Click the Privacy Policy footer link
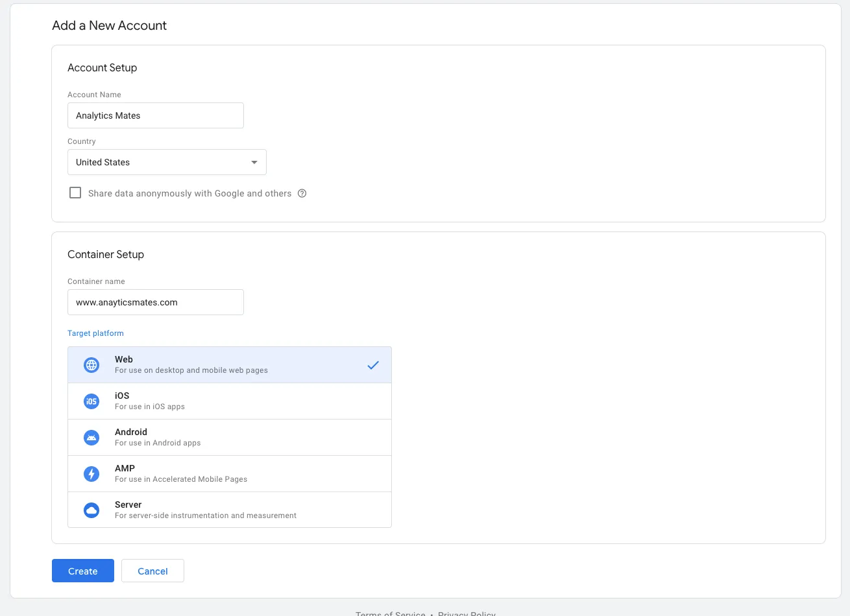 click(x=467, y=613)
